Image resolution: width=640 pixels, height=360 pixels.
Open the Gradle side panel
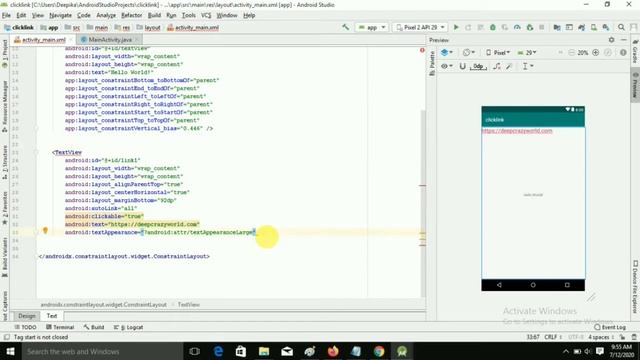click(635, 51)
